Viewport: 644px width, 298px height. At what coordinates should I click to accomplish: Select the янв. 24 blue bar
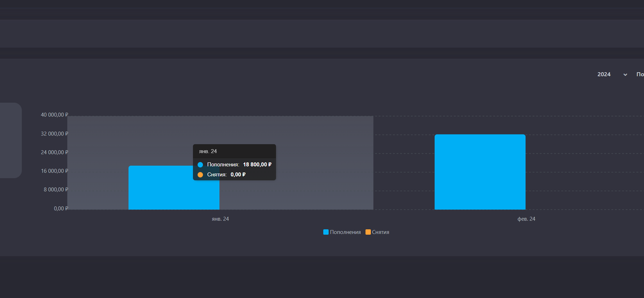tap(174, 188)
